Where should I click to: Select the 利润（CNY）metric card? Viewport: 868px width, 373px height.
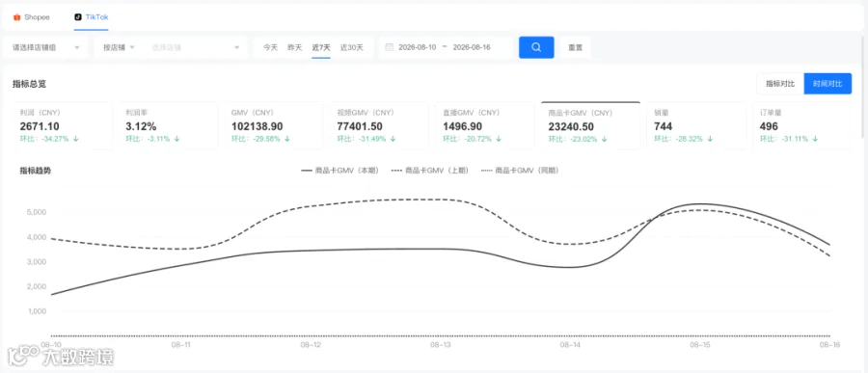[62, 125]
